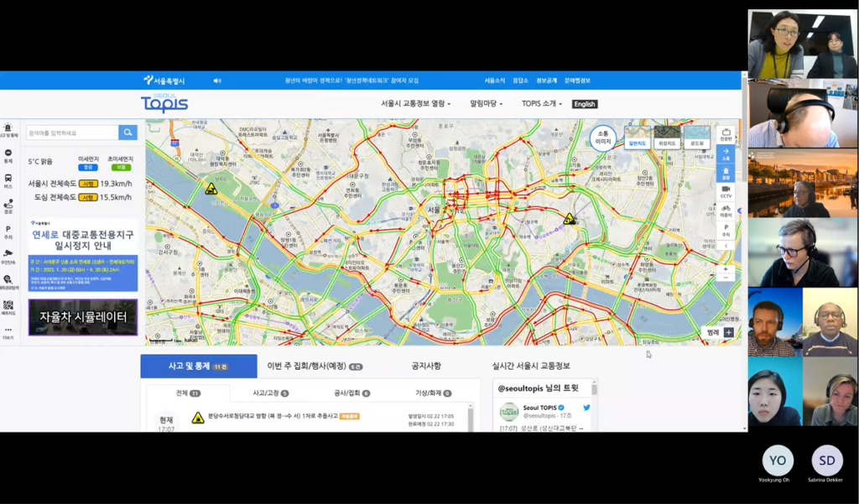Image resolution: width=859 pixels, height=504 pixels.
Task: Open the 자율차 시뮬레이터 banner
Action: point(83,317)
